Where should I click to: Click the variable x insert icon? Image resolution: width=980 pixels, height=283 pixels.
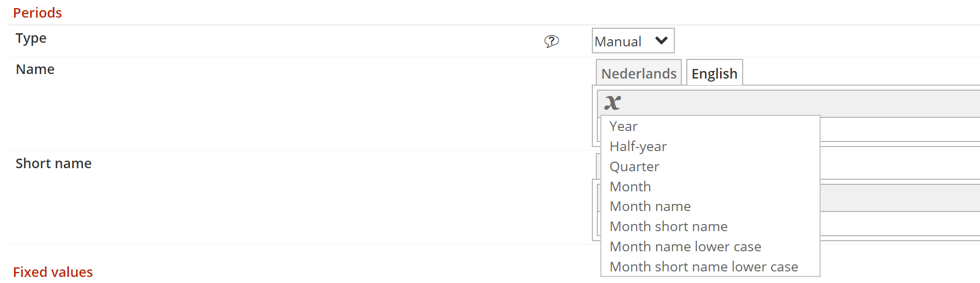(x=612, y=103)
